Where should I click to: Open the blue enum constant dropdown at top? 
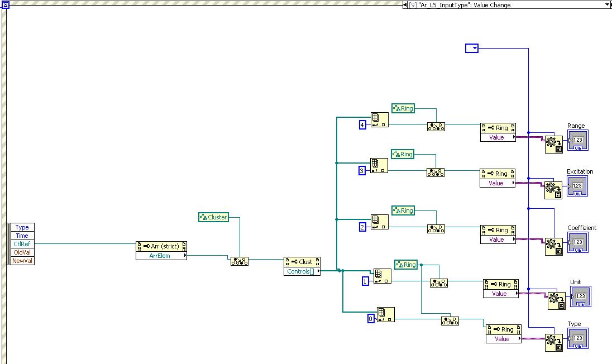coord(472,49)
